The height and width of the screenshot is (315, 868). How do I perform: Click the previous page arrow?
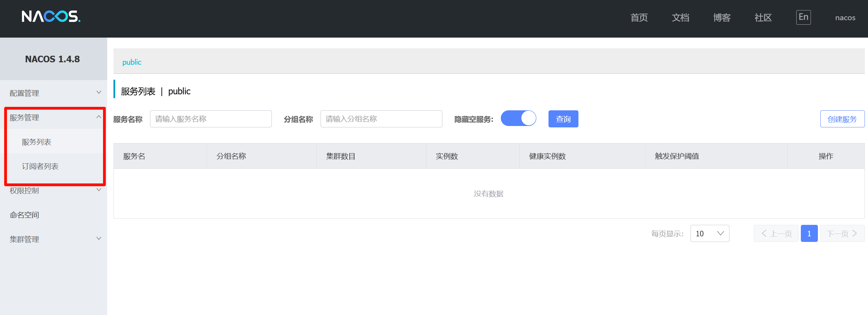[776, 233]
